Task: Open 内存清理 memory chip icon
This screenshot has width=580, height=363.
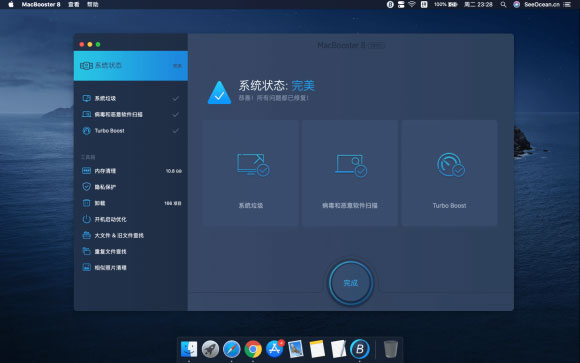Action: point(87,171)
